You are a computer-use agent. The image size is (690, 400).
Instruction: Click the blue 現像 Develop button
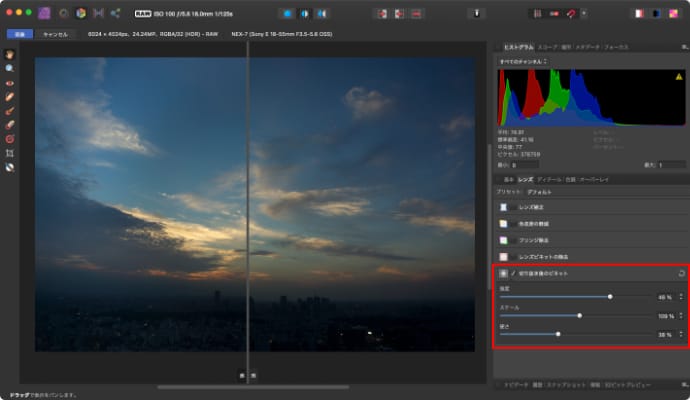(19, 34)
